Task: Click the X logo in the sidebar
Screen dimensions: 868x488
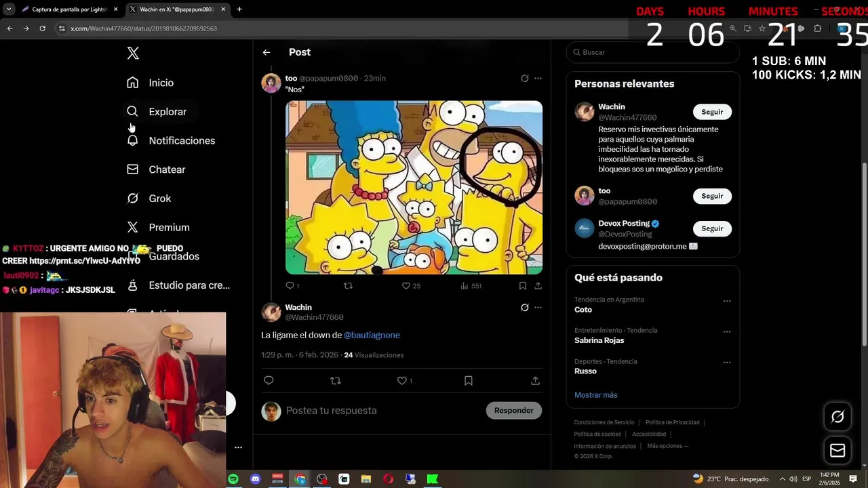Action: [x=133, y=54]
